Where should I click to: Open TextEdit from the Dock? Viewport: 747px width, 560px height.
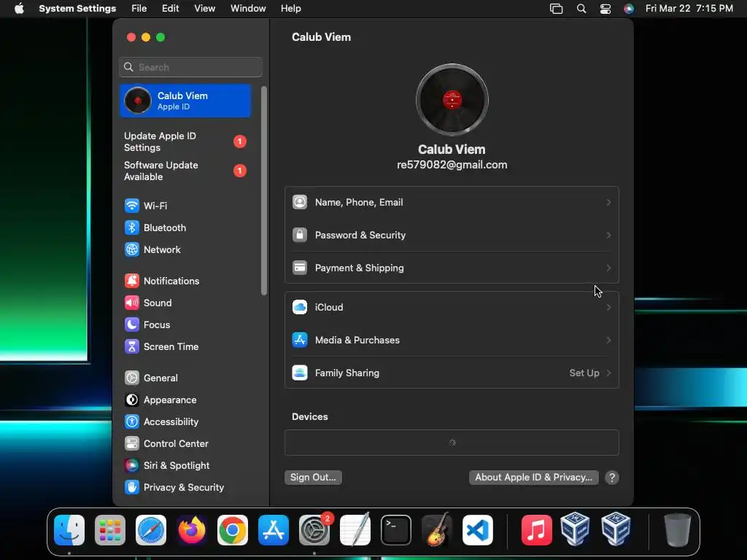[355, 530]
